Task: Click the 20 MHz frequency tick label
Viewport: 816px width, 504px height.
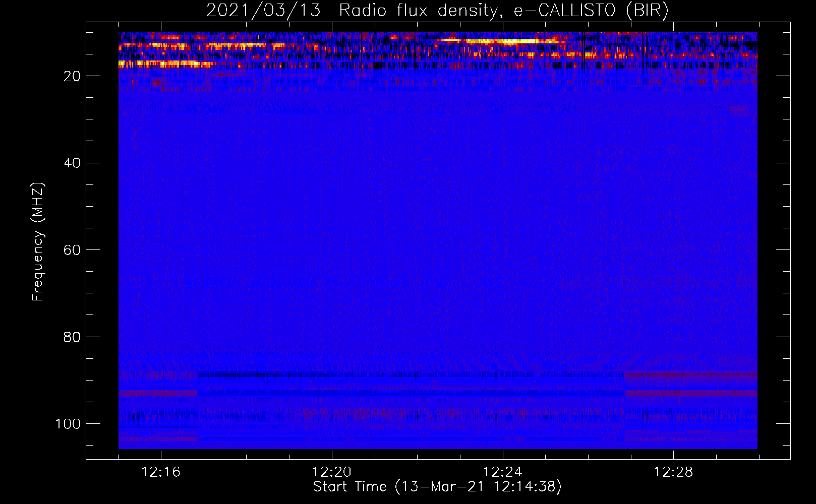Action: coord(72,76)
